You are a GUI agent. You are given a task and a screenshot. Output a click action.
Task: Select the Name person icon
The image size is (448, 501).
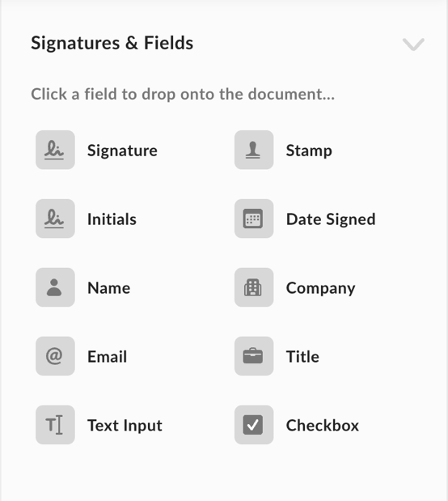pyautogui.click(x=55, y=287)
